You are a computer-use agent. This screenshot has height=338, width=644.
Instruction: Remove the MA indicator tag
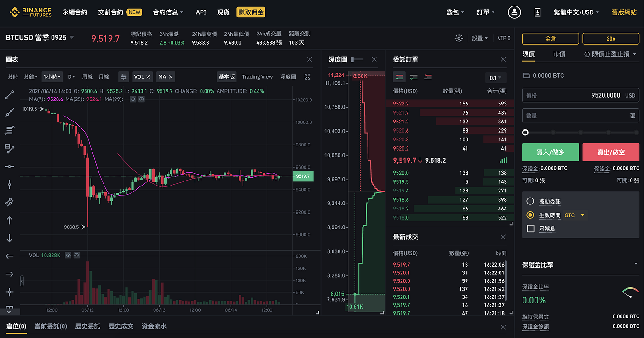pos(171,77)
